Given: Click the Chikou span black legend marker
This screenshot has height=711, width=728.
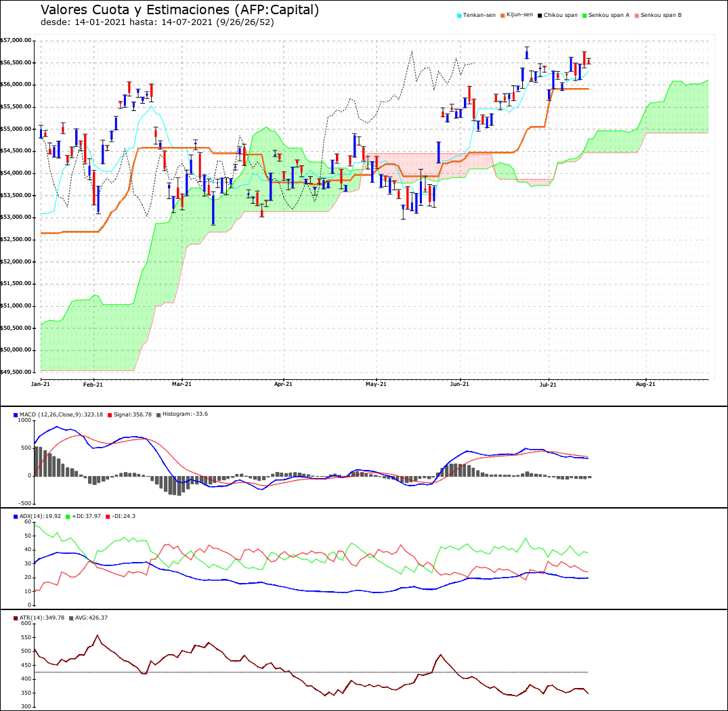Looking at the screenshot, I should (x=540, y=16).
